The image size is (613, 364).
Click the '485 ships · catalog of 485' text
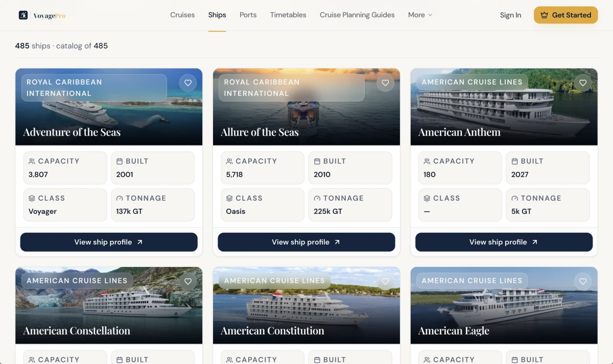(61, 46)
